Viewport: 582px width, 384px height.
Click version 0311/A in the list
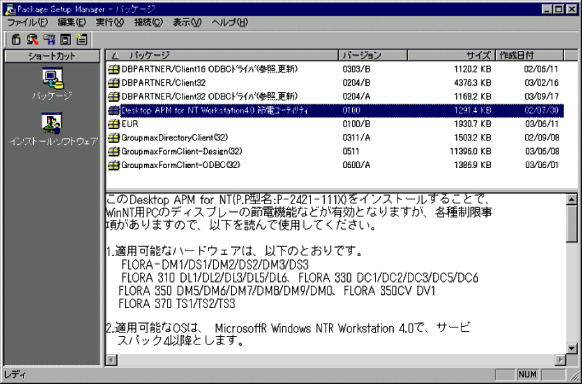pos(356,138)
